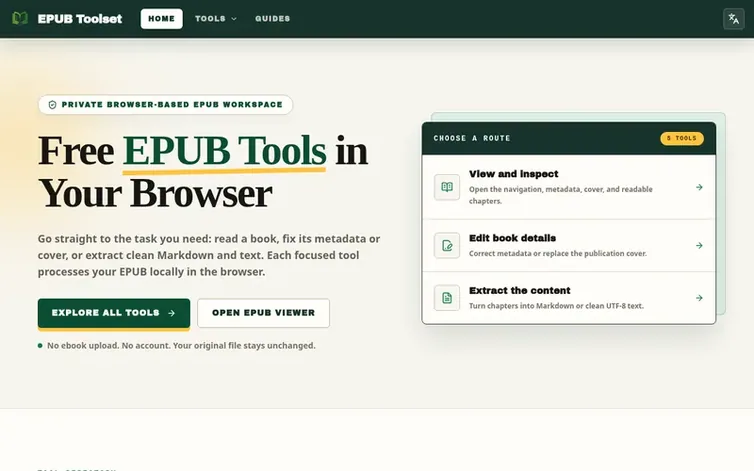Click the arrow on Extract the content row
The height and width of the screenshot is (471, 754).
pyautogui.click(x=699, y=298)
